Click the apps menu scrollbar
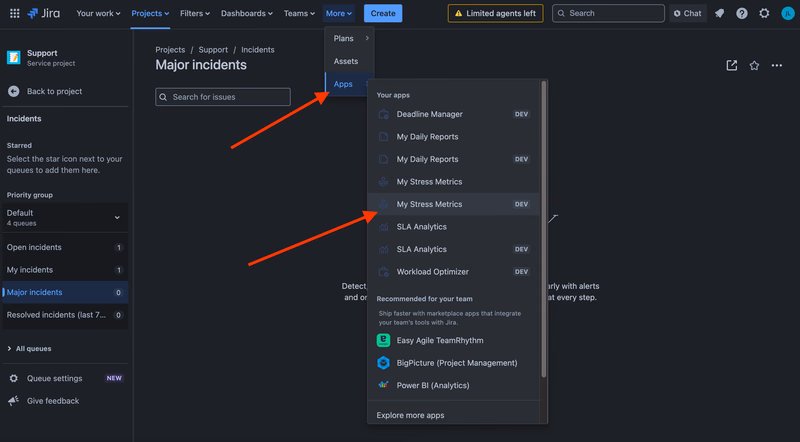Image resolution: width=800 pixels, height=442 pixels. [544, 229]
